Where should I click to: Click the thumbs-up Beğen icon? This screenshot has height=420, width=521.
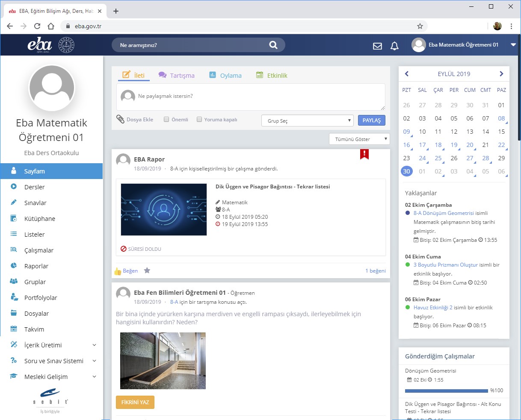(x=118, y=271)
